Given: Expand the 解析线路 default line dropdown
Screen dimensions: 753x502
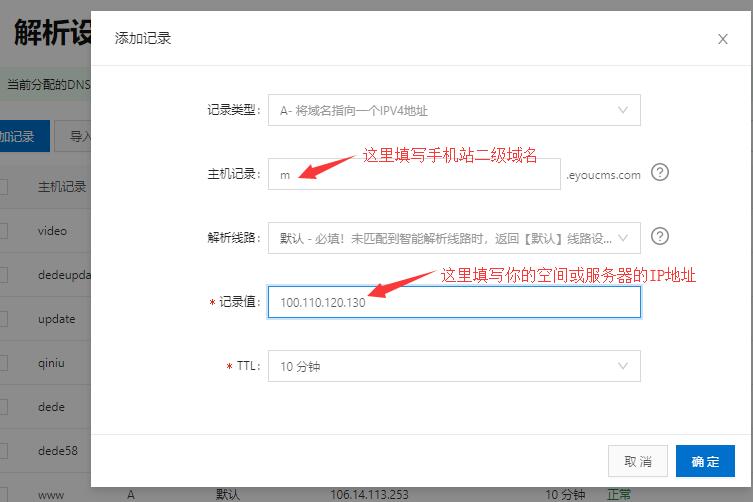Looking at the screenshot, I should (453, 238).
